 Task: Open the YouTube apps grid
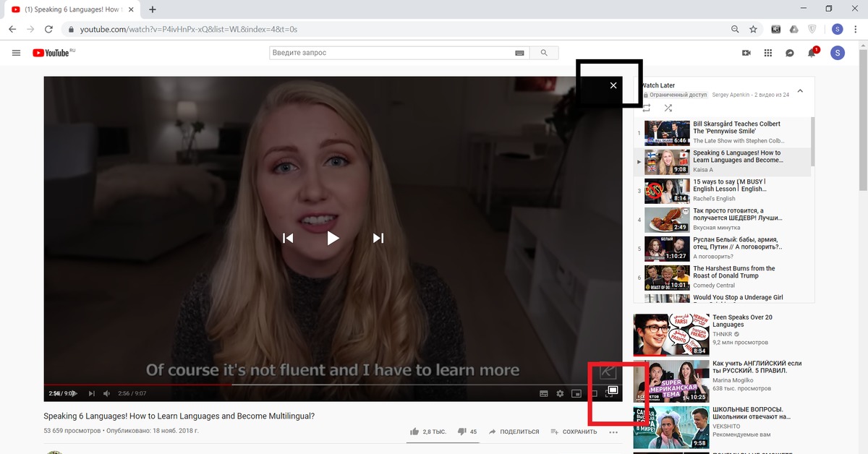click(x=767, y=53)
